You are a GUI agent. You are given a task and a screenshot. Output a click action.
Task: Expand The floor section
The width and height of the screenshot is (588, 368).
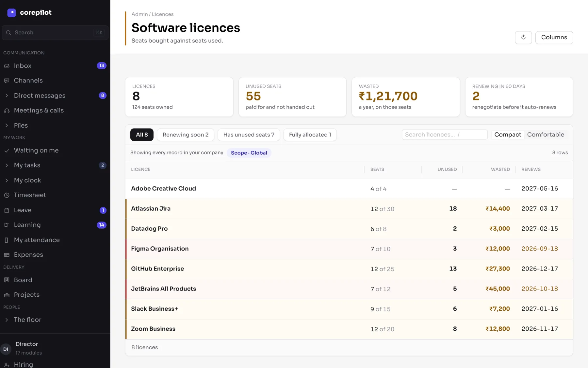pos(7,320)
